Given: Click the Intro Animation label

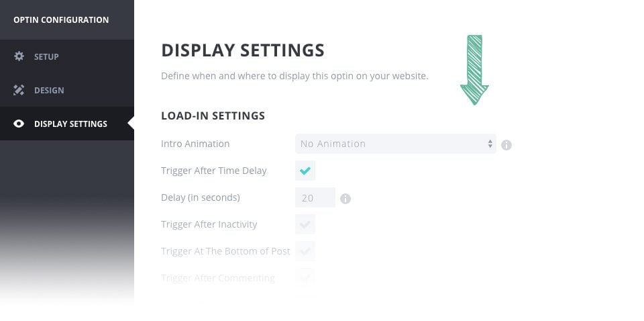Looking at the screenshot, I should coord(195,144).
